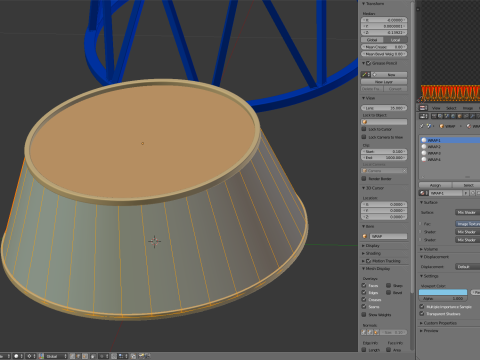The width and height of the screenshot is (480, 360).
Task: Enable Lock Camera to View checkbox
Action: coord(364,137)
